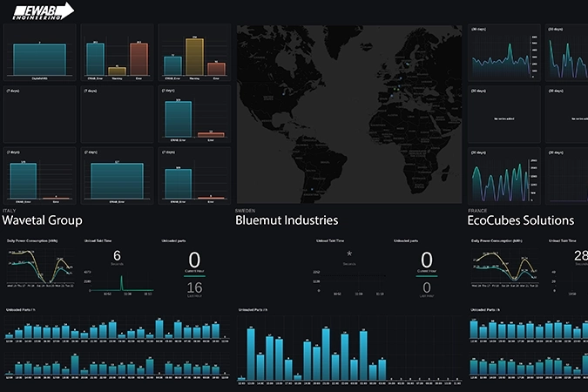
Task: Click the EcoCubes Unload Takt Time value 28
Action: (x=581, y=254)
